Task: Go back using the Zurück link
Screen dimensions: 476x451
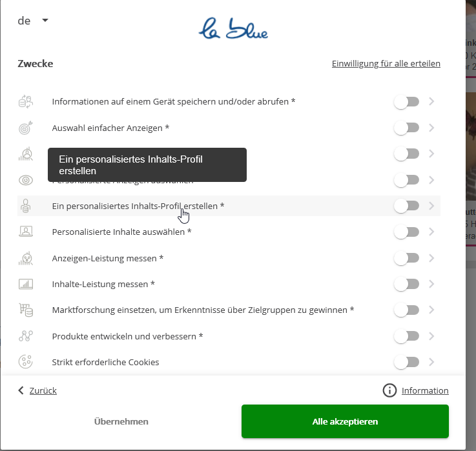Action: click(37, 390)
